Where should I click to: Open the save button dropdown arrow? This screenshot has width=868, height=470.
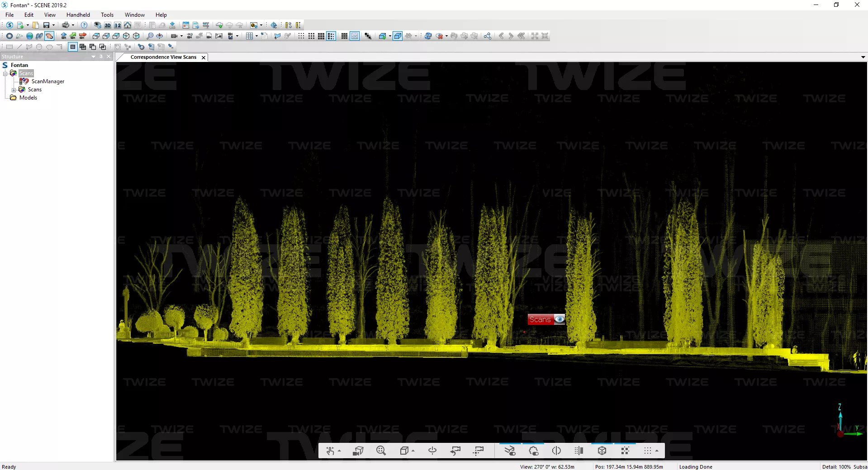point(53,25)
